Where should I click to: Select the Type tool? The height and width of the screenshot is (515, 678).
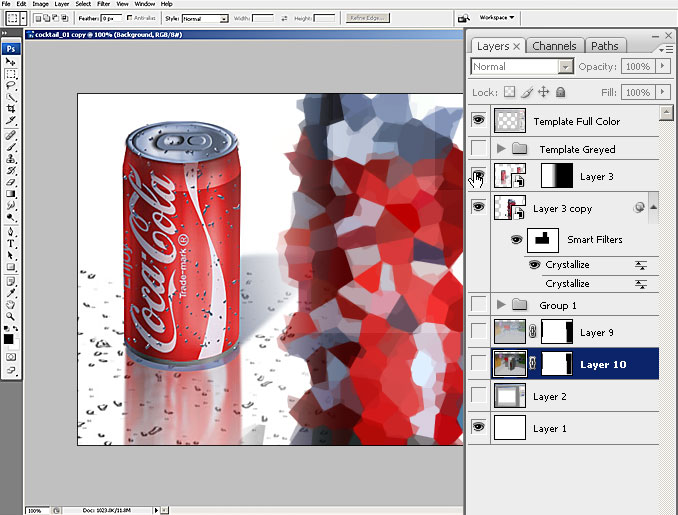pyautogui.click(x=11, y=244)
